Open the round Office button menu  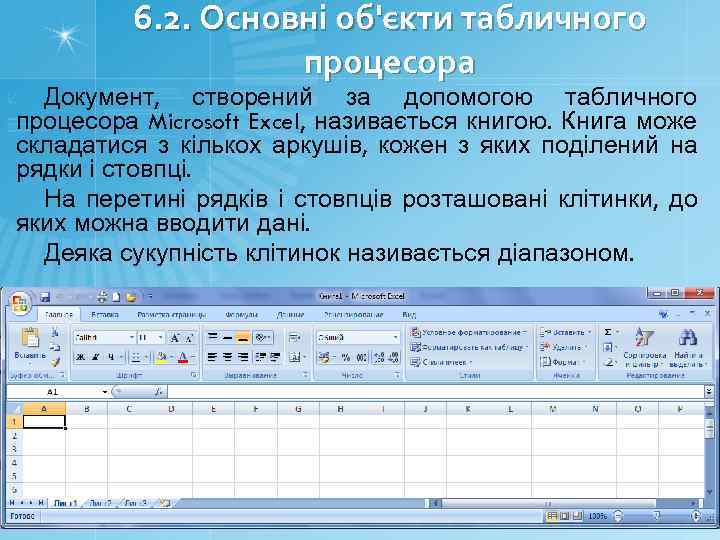[x=20, y=303]
